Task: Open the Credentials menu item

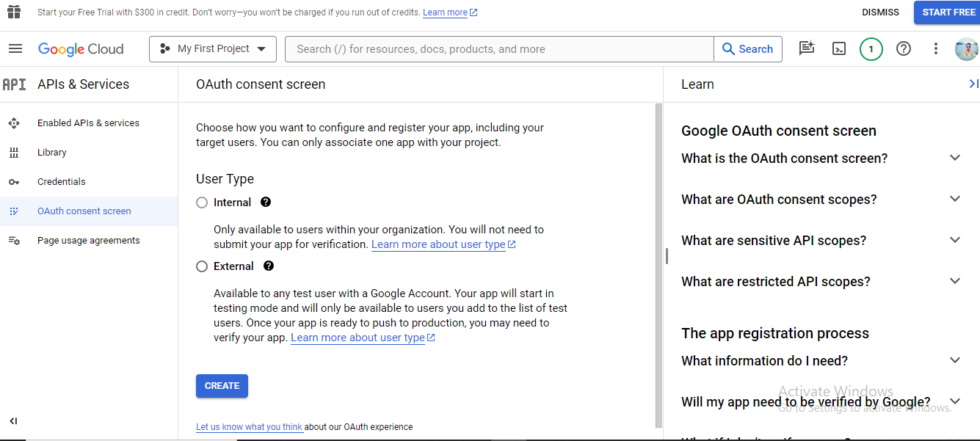Action: coord(89,182)
